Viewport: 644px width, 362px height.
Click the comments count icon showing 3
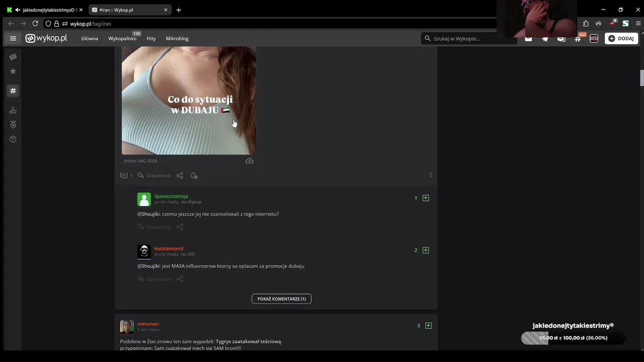(126, 175)
